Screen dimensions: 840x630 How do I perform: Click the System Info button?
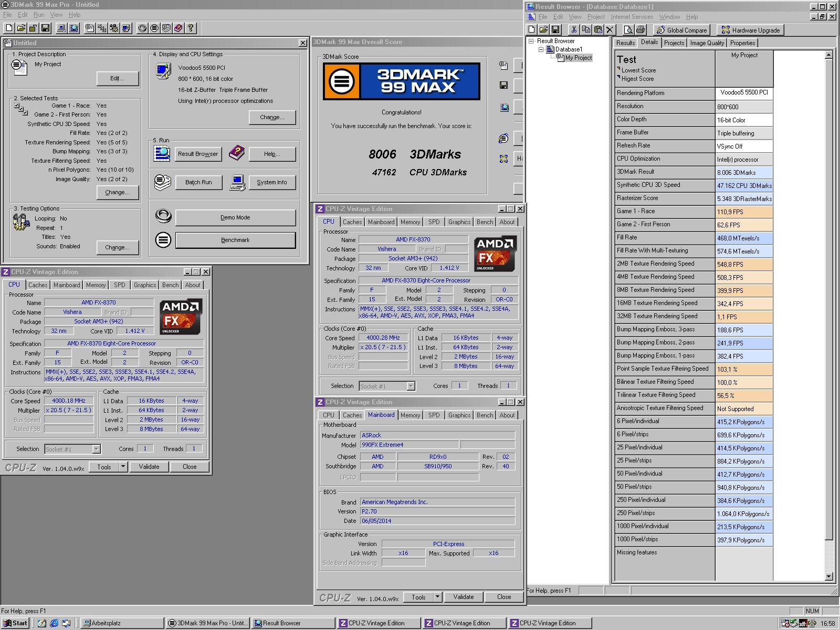click(x=272, y=182)
